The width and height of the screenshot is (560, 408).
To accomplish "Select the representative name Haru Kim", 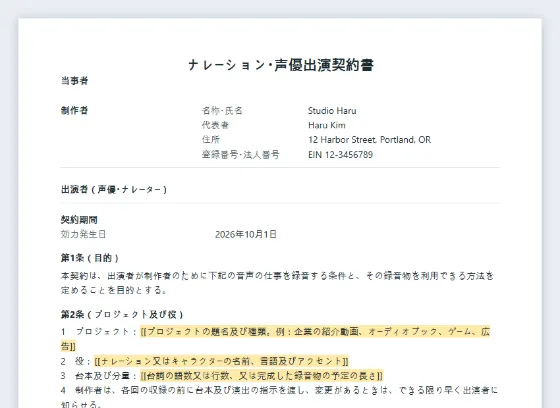I will click(x=327, y=125).
